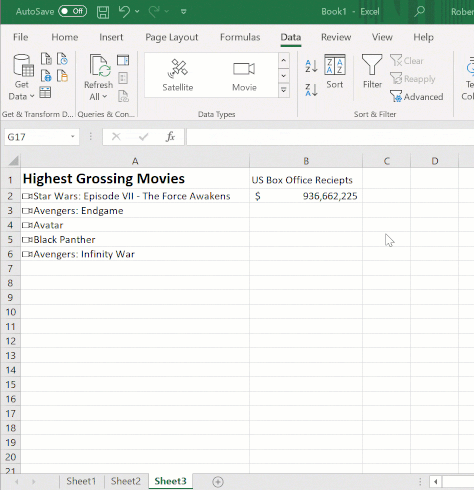Select cell with 936,662,225

(x=306, y=196)
